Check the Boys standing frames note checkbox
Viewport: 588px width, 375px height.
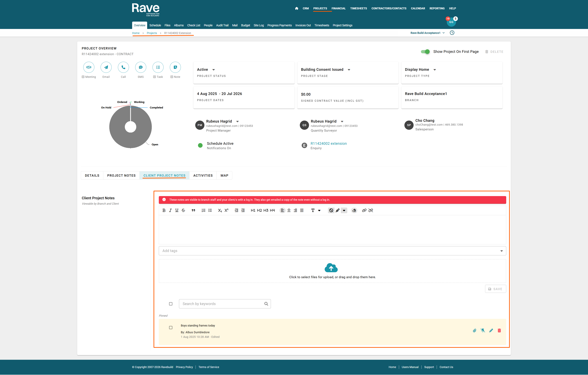click(x=171, y=327)
